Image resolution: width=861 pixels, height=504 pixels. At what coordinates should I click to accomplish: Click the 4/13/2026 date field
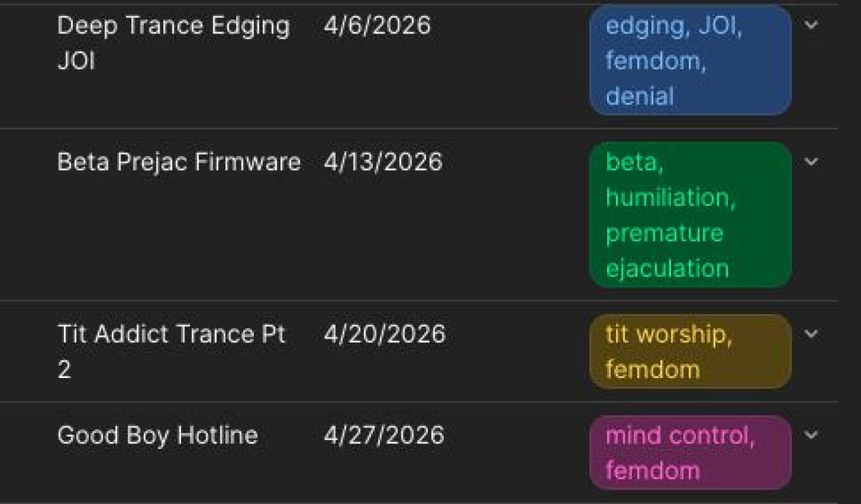pos(382,162)
